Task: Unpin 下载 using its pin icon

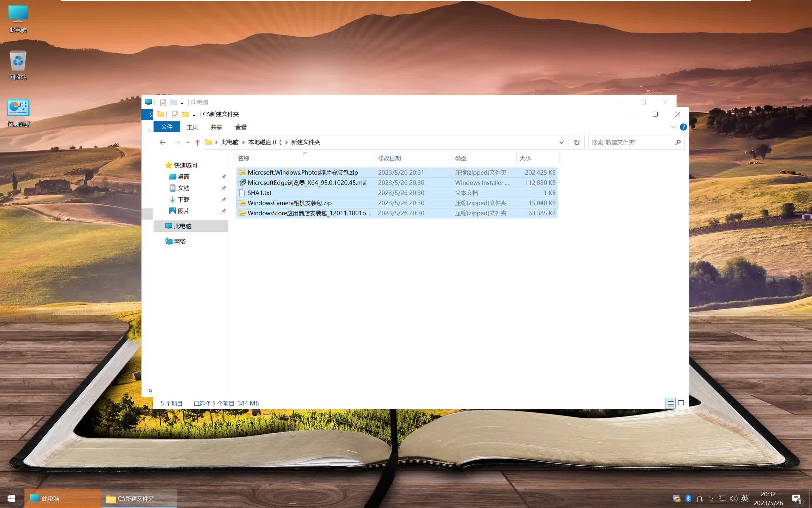Action: coord(223,200)
